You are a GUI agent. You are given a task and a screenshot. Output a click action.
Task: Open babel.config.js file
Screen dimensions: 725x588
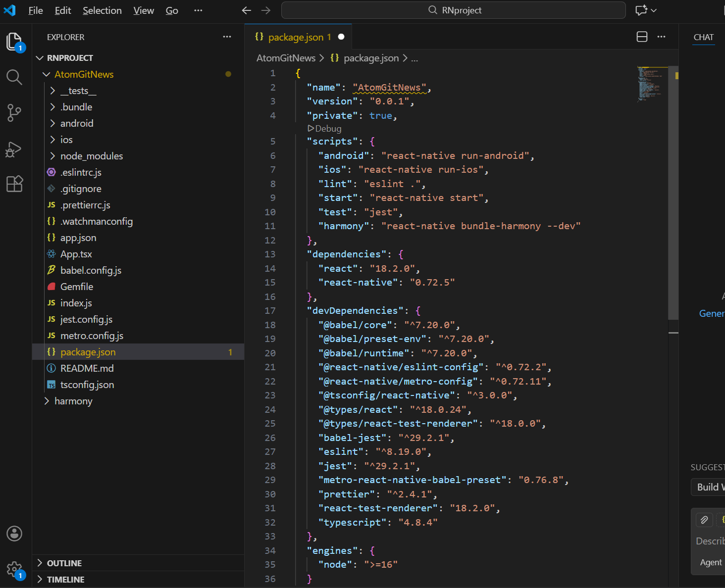pyautogui.click(x=138, y=270)
